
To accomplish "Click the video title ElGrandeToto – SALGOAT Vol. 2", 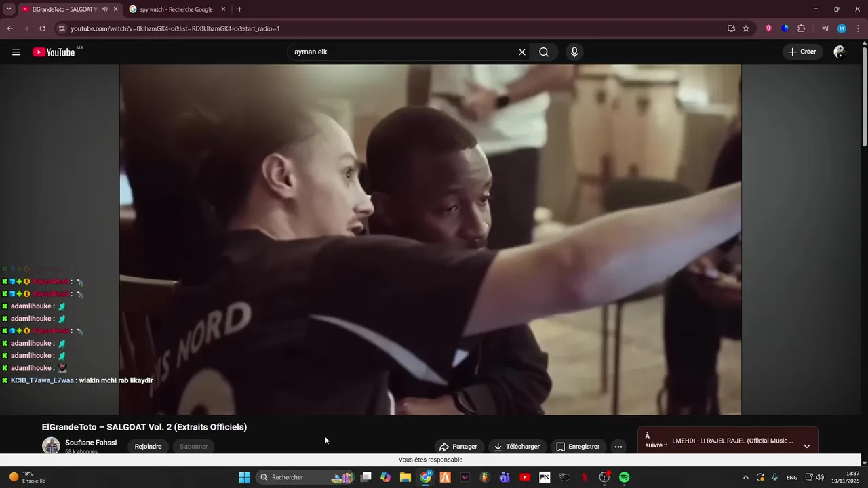I will click(144, 427).
